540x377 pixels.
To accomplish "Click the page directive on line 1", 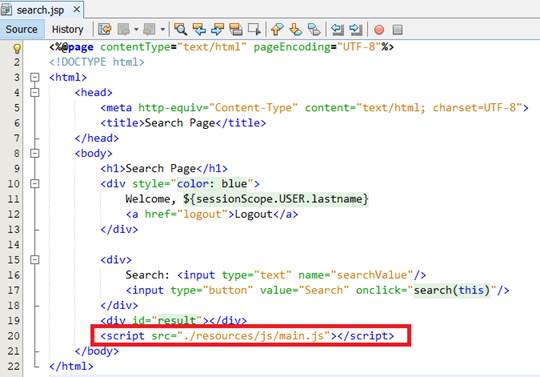I will [x=221, y=47].
